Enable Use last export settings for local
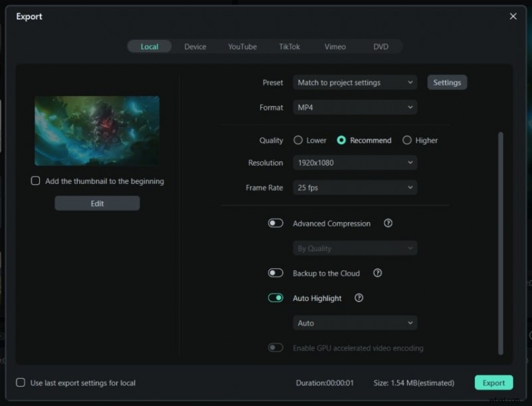The height and width of the screenshot is (406, 532). click(x=21, y=383)
